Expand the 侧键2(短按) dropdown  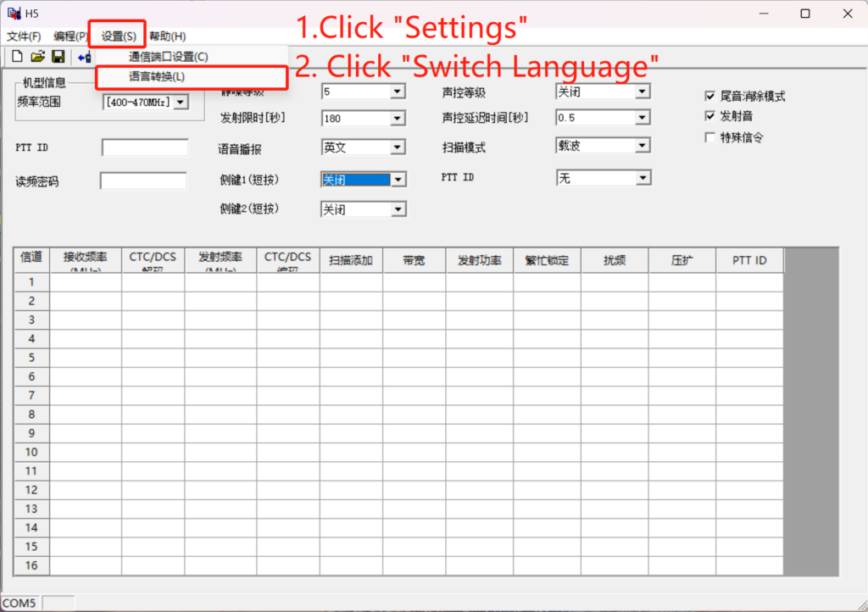coord(398,209)
